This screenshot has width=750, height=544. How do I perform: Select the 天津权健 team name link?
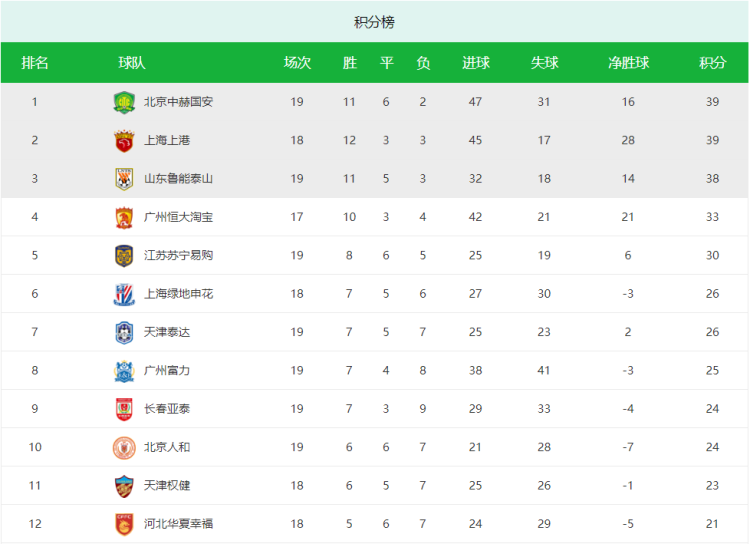pos(167,485)
